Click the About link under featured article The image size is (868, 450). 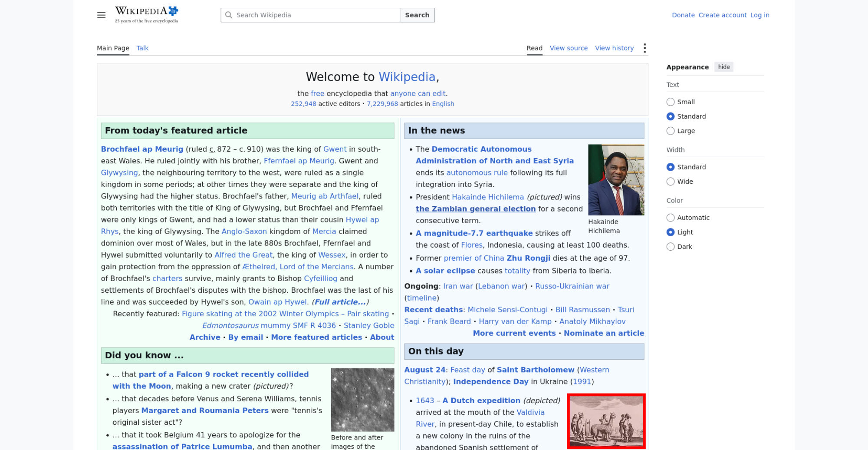[382, 337]
